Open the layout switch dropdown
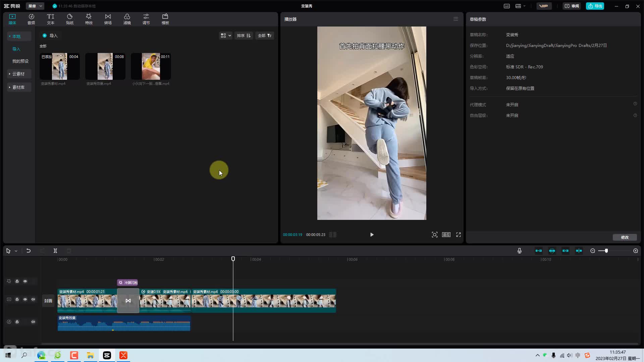The width and height of the screenshot is (644, 362). pyautogui.click(x=521, y=6)
